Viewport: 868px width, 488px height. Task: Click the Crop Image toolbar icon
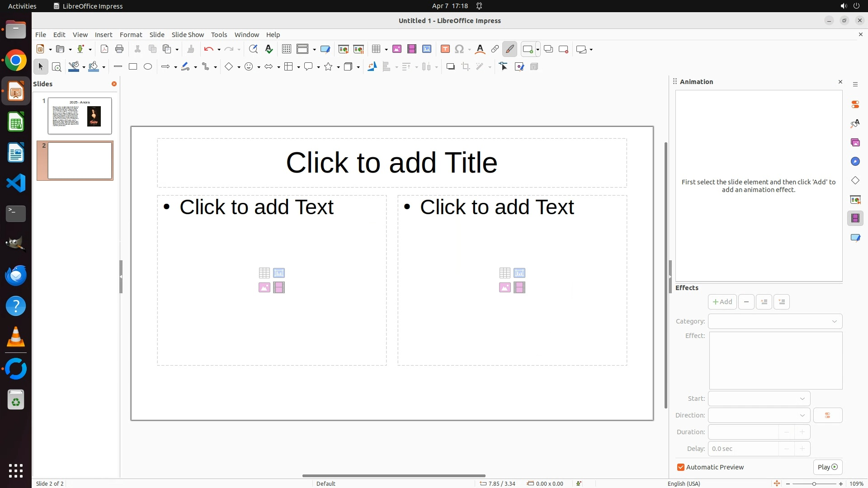466,67
